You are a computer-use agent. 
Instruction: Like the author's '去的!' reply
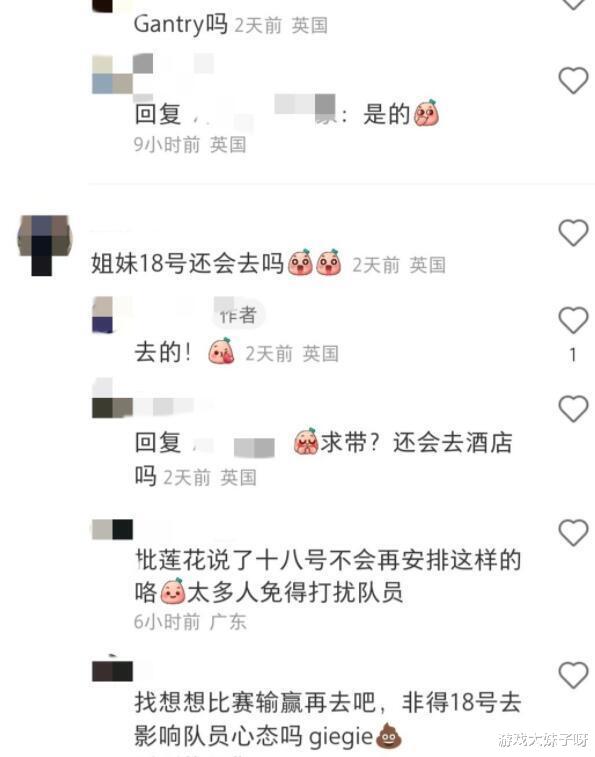(x=573, y=320)
